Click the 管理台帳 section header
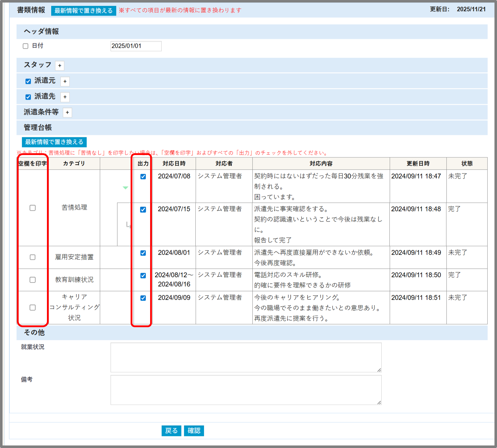Screen dimensions: 497x448 pyautogui.click(x=252, y=127)
